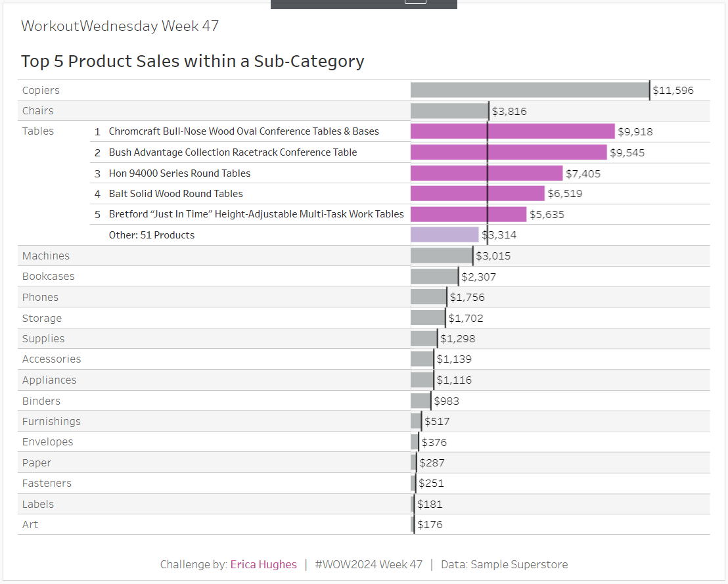Select the Bookcases sub-category label
Viewport: 728px width, 584px height.
(49, 277)
